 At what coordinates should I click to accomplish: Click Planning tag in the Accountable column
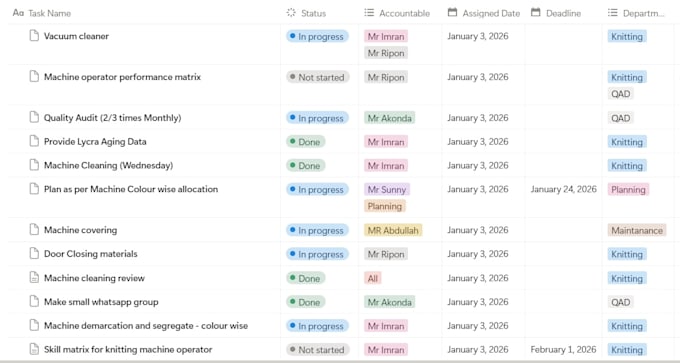pos(385,206)
